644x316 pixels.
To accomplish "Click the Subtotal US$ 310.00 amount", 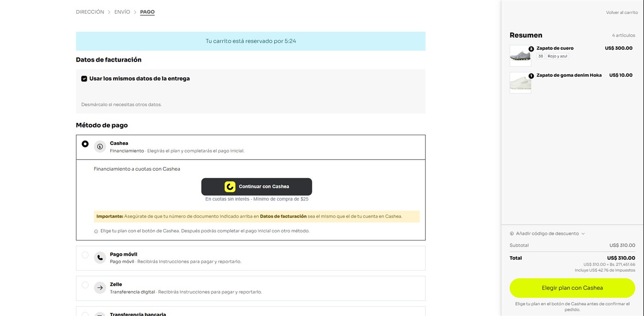I will click(x=622, y=246).
